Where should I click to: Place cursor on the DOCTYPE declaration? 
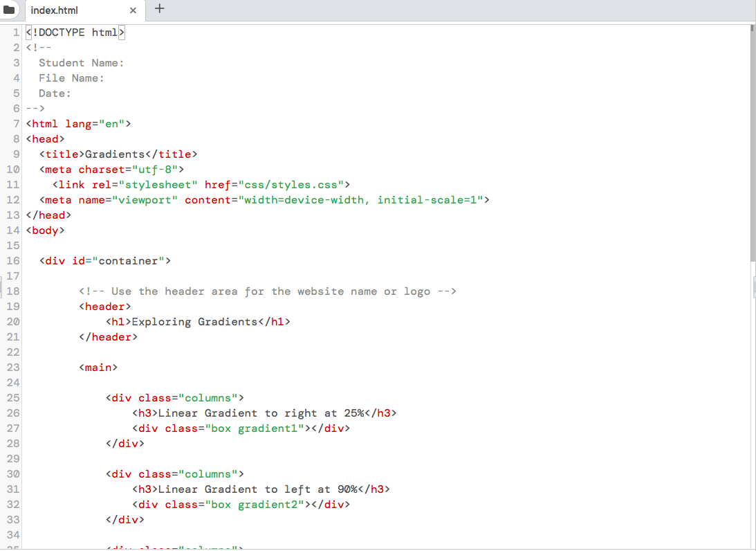[x=73, y=32]
